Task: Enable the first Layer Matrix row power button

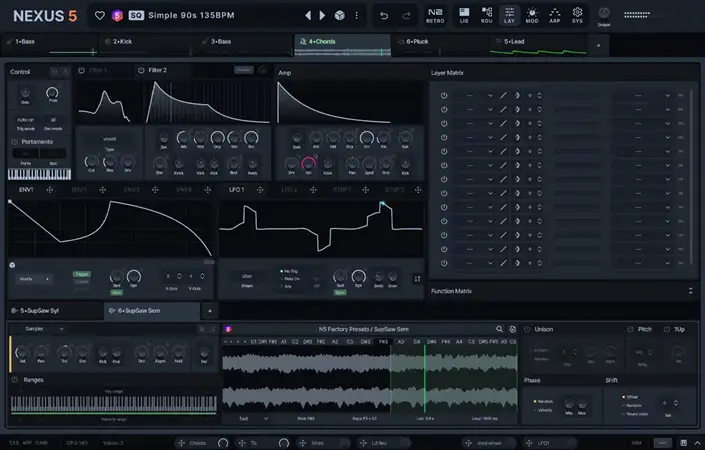Action: pyautogui.click(x=444, y=95)
